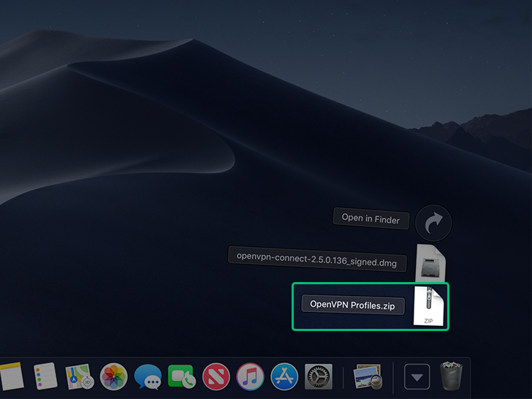Open Preview app in the Dock
This screenshot has height=399, width=532.
click(x=368, y=376)
